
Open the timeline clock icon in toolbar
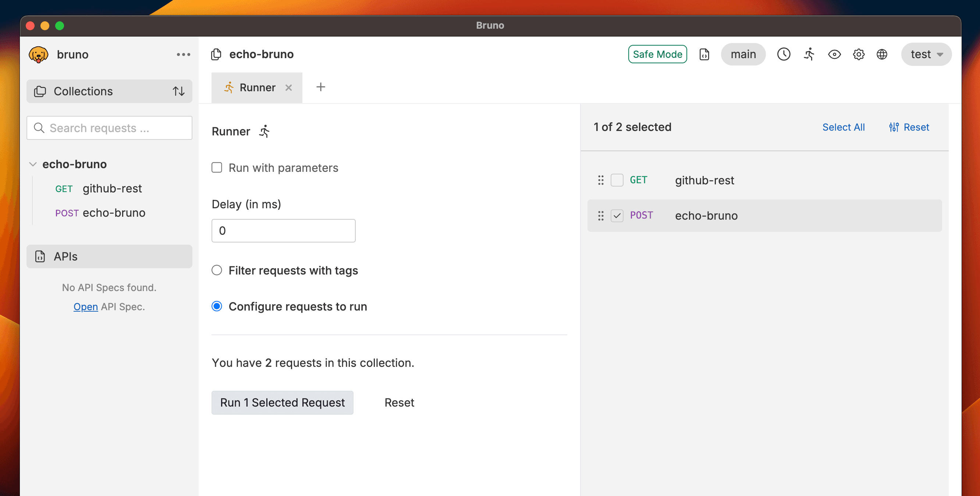(x=783, y=54)
